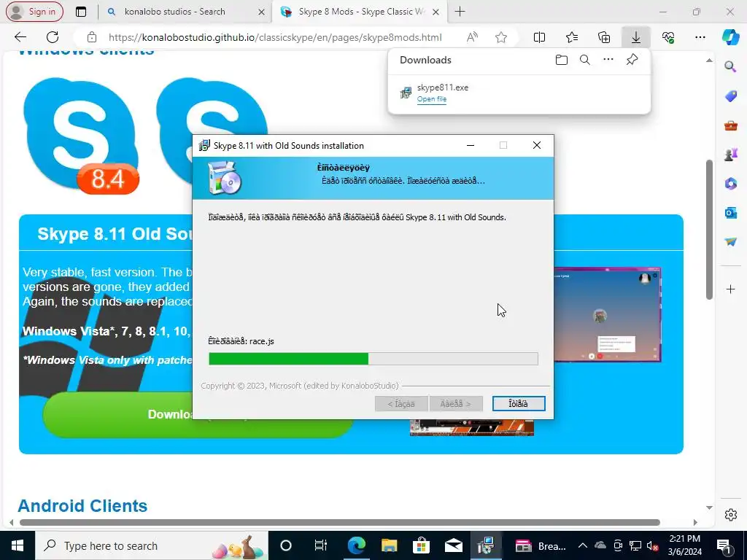This screenshot has height=560, width=747.
Task: Open the Copilot sidebar icon
Action: (x=730, y=37)
